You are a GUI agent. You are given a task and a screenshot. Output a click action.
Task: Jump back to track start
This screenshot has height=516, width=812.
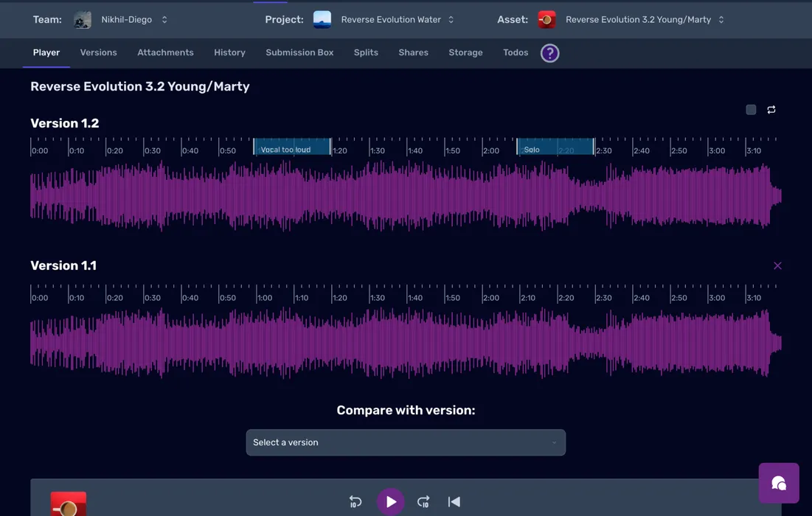[x=454, y=502]
